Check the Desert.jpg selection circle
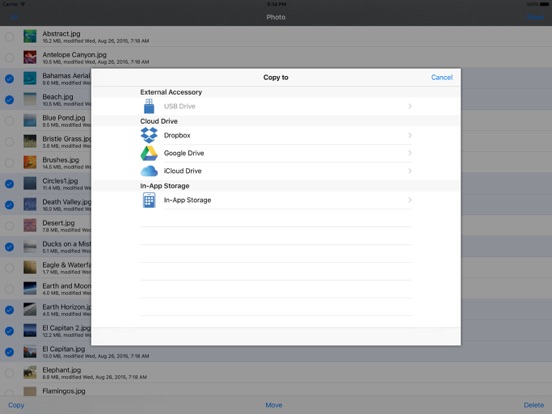The width and height of the screenshot is (552, 414). 10,226
